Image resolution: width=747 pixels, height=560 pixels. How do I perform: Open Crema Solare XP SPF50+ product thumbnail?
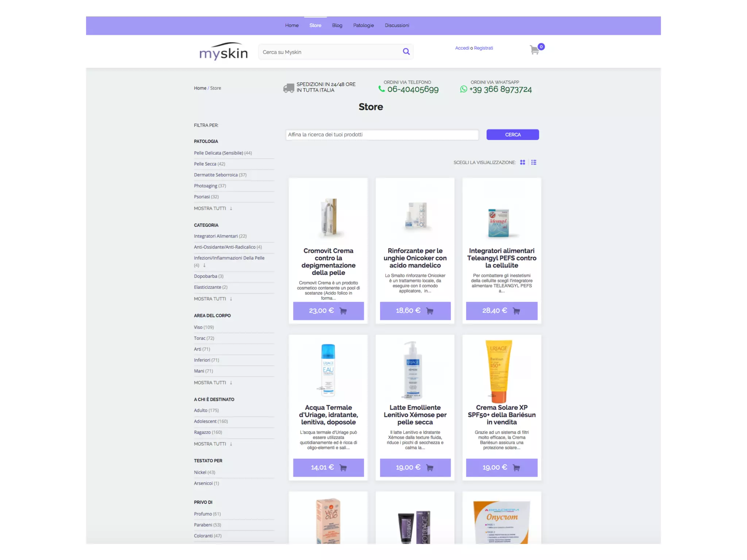498,371
